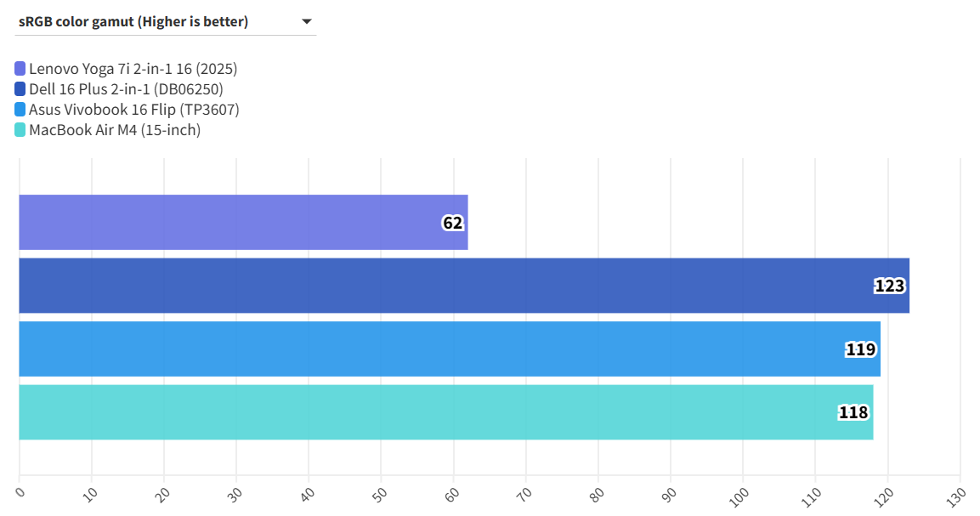Image resolution: width=980 pixels, height=516 pixels.
Task: Click the Dell 16 Plus legend color swatch
Action: [20, 89]
